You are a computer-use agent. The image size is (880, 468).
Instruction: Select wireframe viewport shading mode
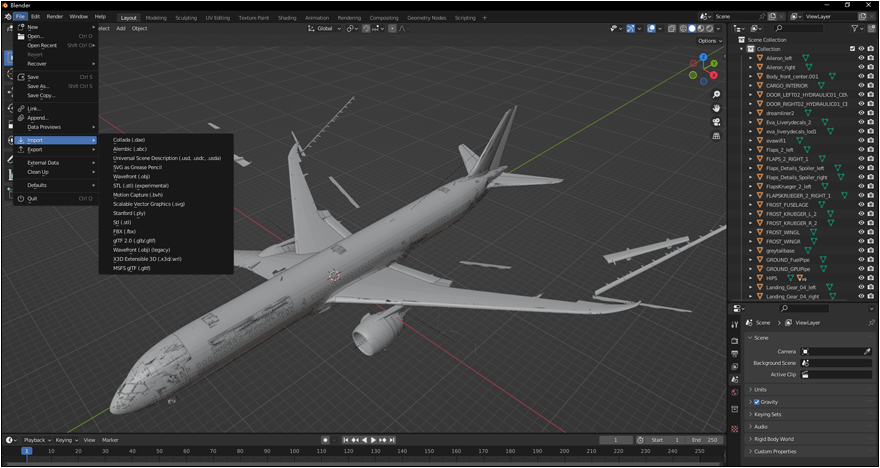pos(683,29)
